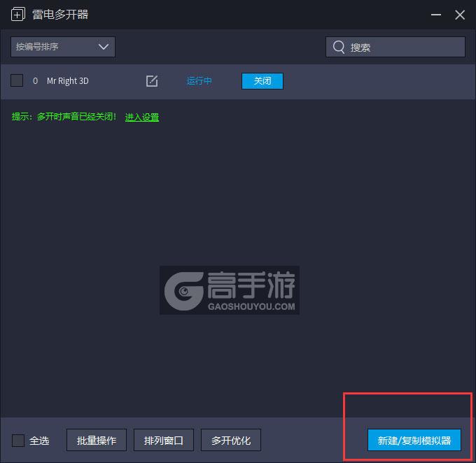
Task: Open the 多开优化 button
Action: [231, 440]
